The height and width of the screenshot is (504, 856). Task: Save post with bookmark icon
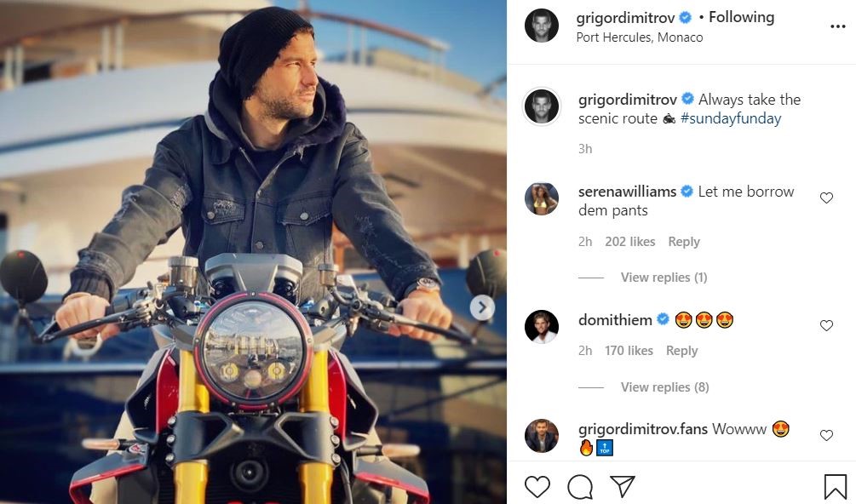point(835,486)
